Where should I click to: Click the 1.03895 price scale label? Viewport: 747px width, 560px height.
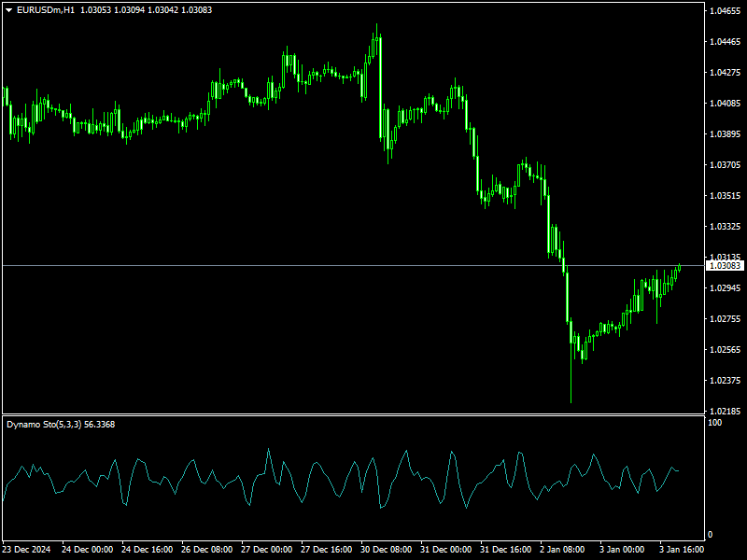tap(726, 134)
